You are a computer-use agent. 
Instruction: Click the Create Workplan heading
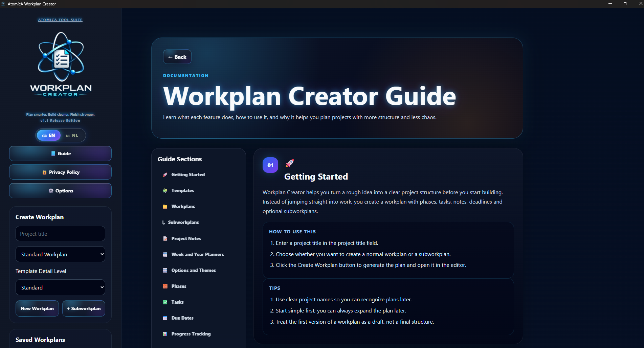[40, 217]
